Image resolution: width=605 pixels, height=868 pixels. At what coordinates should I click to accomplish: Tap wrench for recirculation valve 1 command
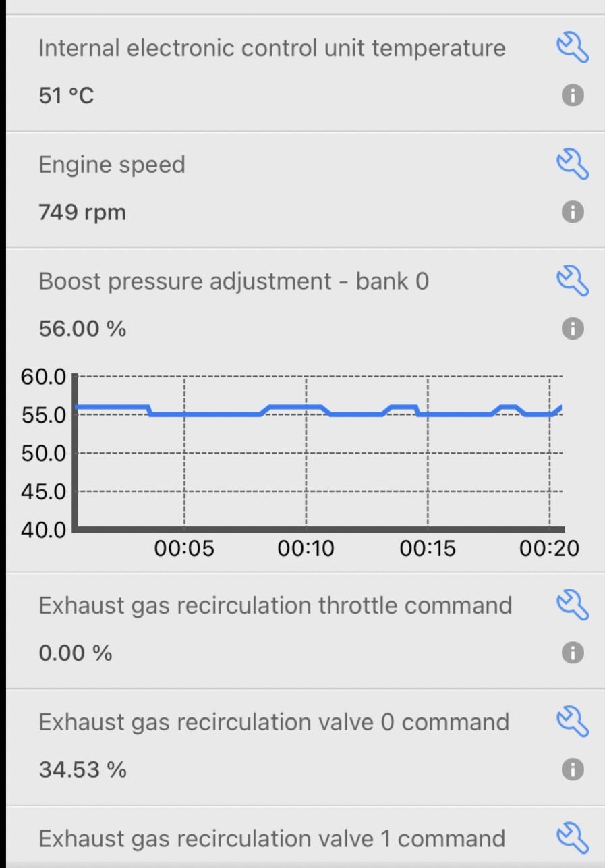[573, 838]
